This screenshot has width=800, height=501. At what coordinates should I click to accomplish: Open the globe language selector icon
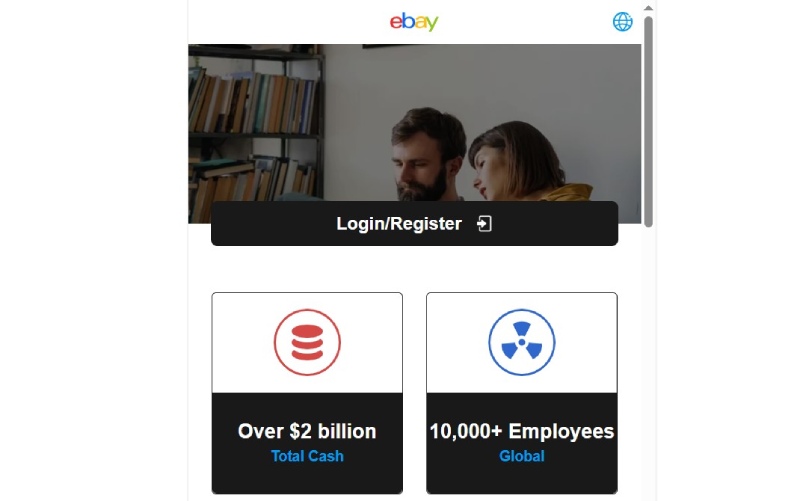[x=622, y=22]
